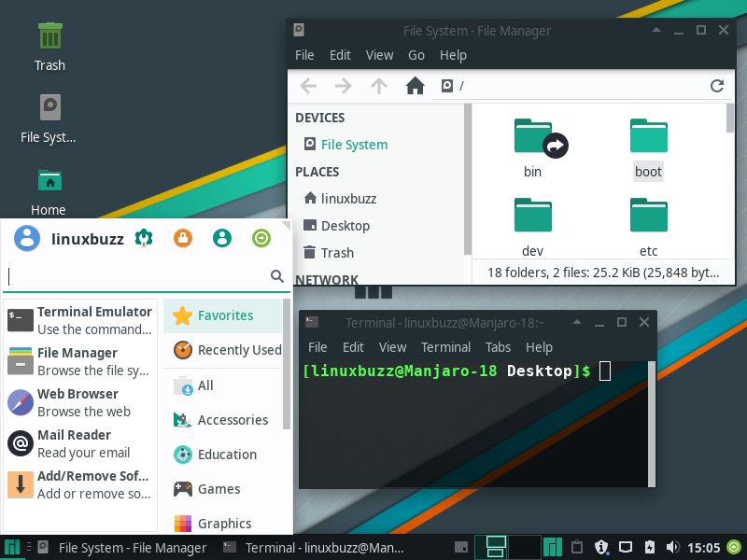The image size is (747, 560).
Task: Open View menu in File Manager
Action: click(x=380, y=55)
